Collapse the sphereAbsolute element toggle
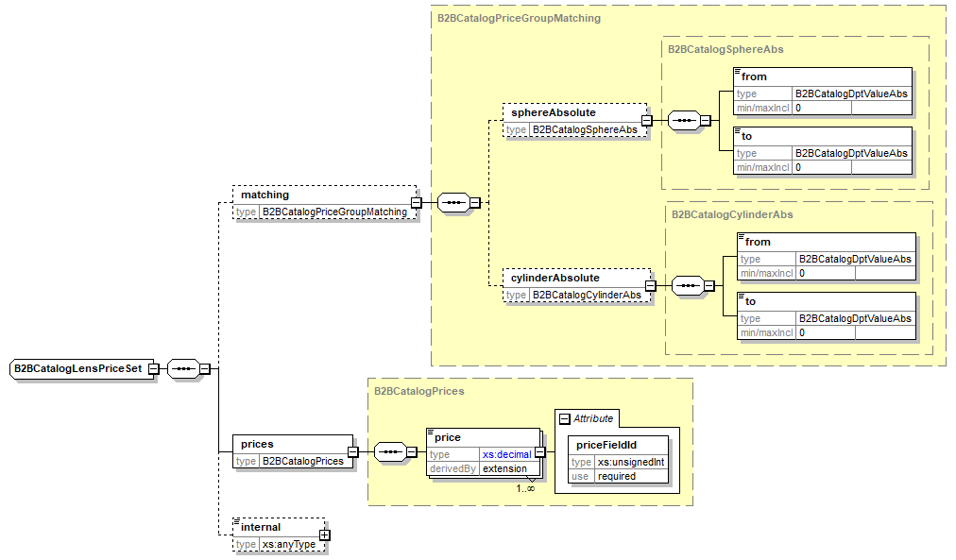The height and width of the screenshot is (560, 956). tap(646, 120)
